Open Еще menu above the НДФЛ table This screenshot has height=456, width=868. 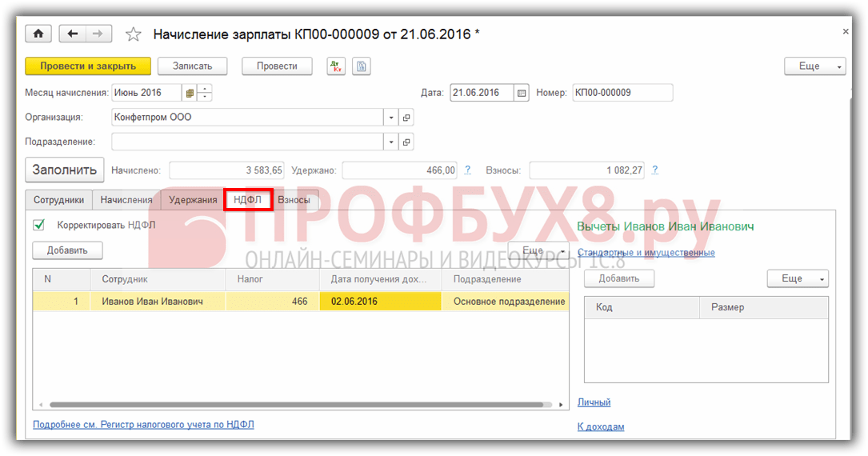538,250
